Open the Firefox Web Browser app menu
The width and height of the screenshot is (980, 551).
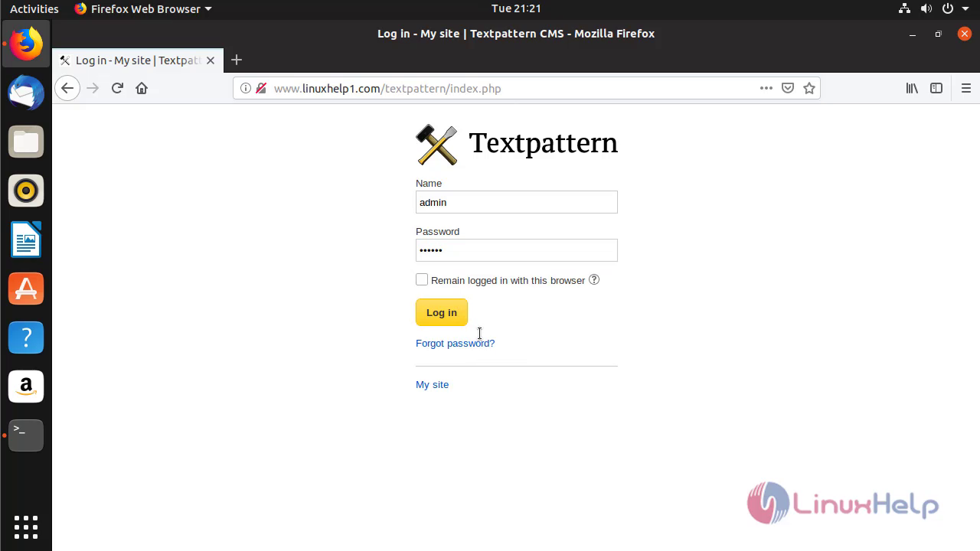click(143, 8)
